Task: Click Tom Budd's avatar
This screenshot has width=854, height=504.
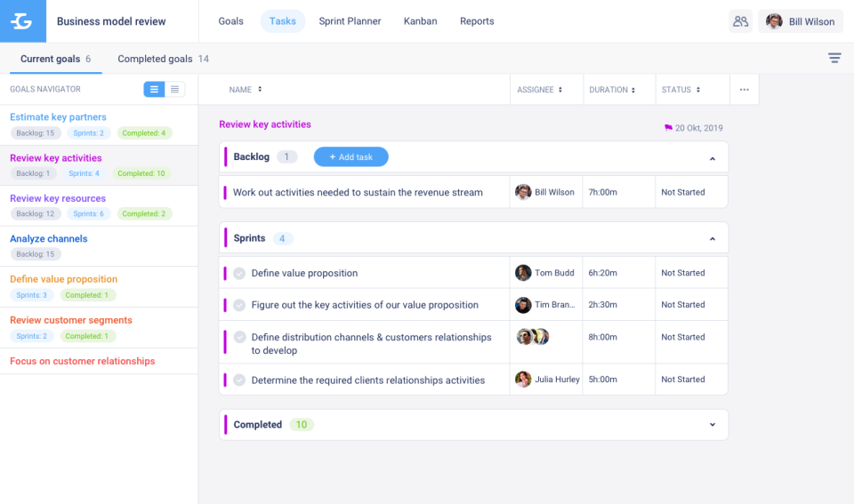Action: (x=523, y=273)
